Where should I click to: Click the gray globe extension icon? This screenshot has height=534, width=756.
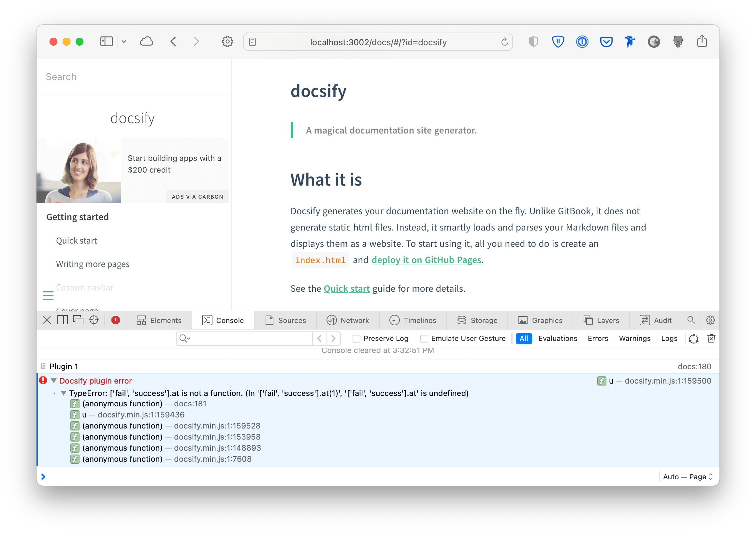tap(654, 42)
